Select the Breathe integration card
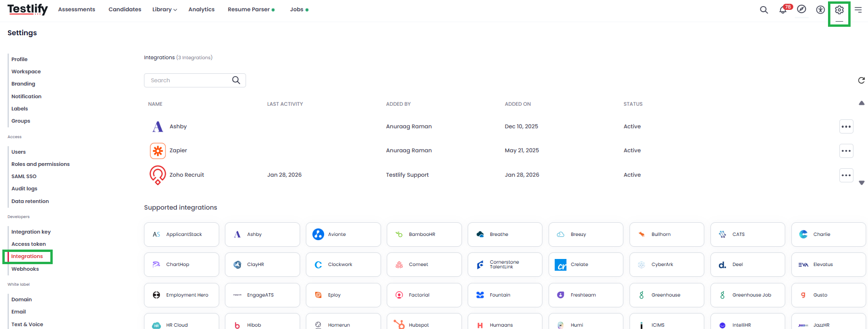Screen dimensions: 868x329 point(505,235)
